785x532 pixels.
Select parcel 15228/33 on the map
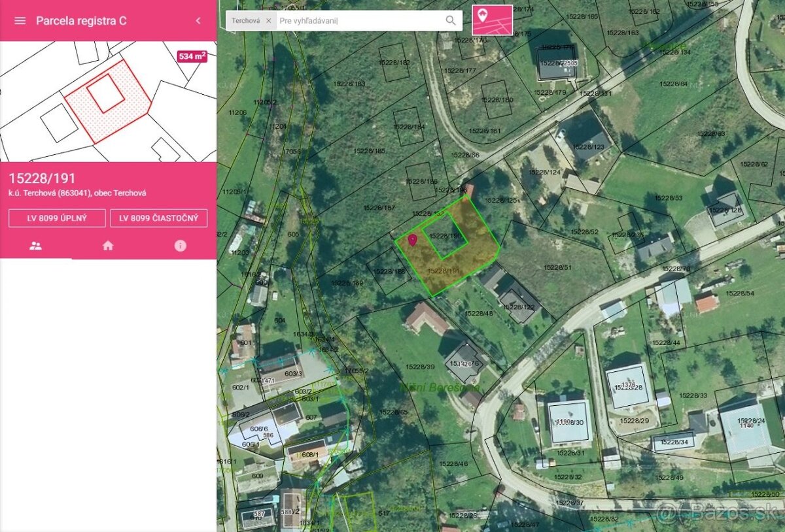(693, 396)
